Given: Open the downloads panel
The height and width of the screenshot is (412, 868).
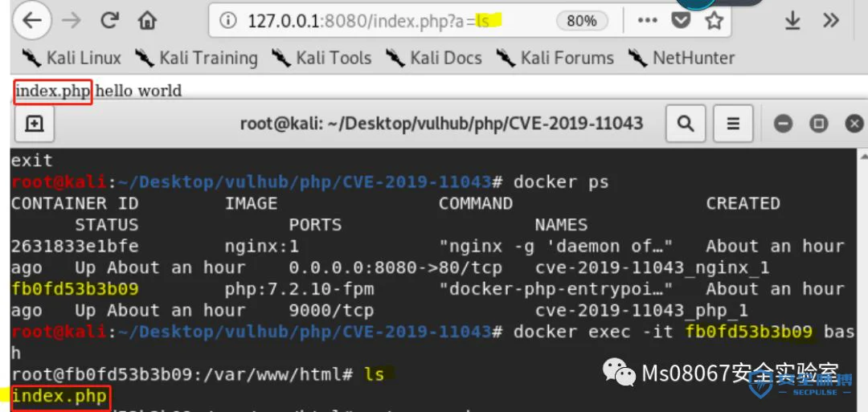Looking at the screenshot, I should tap(792, 21).
